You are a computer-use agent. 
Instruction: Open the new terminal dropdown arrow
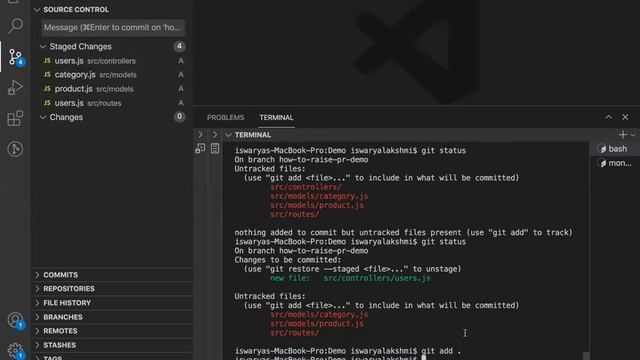[x=633, y=135]
